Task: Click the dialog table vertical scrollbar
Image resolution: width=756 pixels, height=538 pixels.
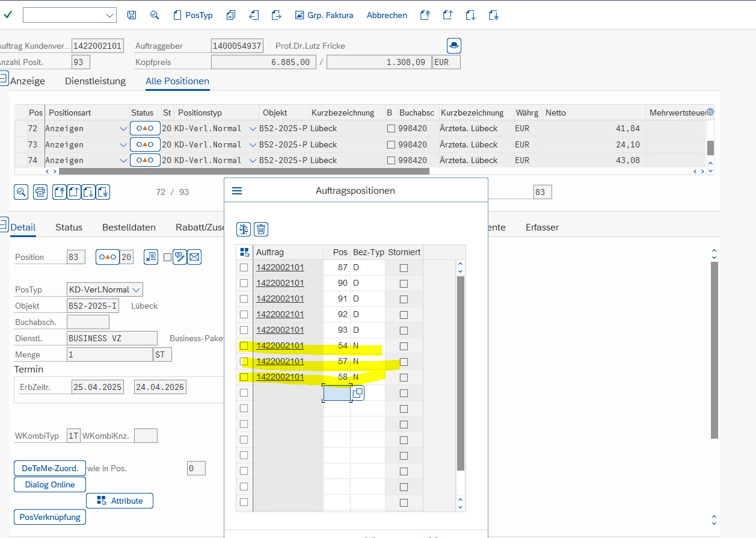Action: click(461, 373)
